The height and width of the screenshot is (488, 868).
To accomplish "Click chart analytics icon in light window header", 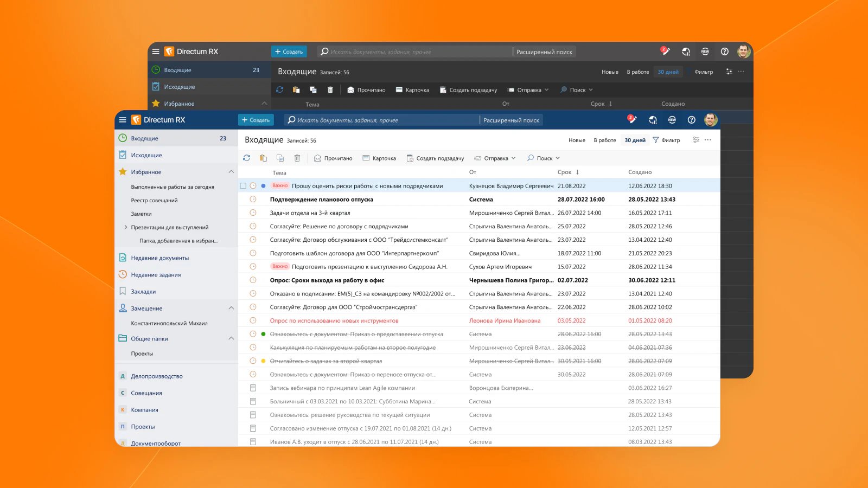I will click(653, 120).
